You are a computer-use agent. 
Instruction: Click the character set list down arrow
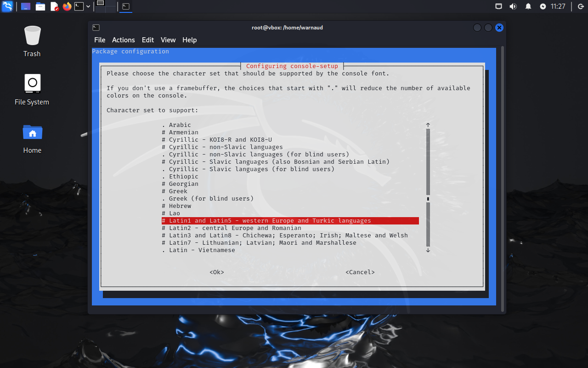(x=428, y=250)
